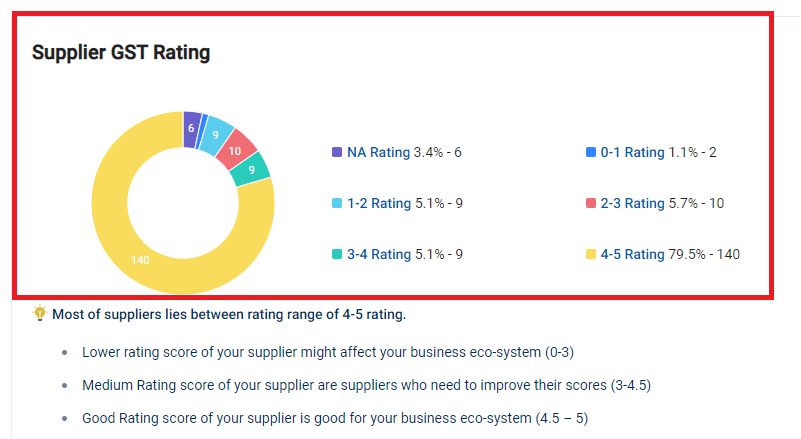Click the red donut segment labeled 10
This screenshot has height=439, width=801.
click(x=235, y=151)
